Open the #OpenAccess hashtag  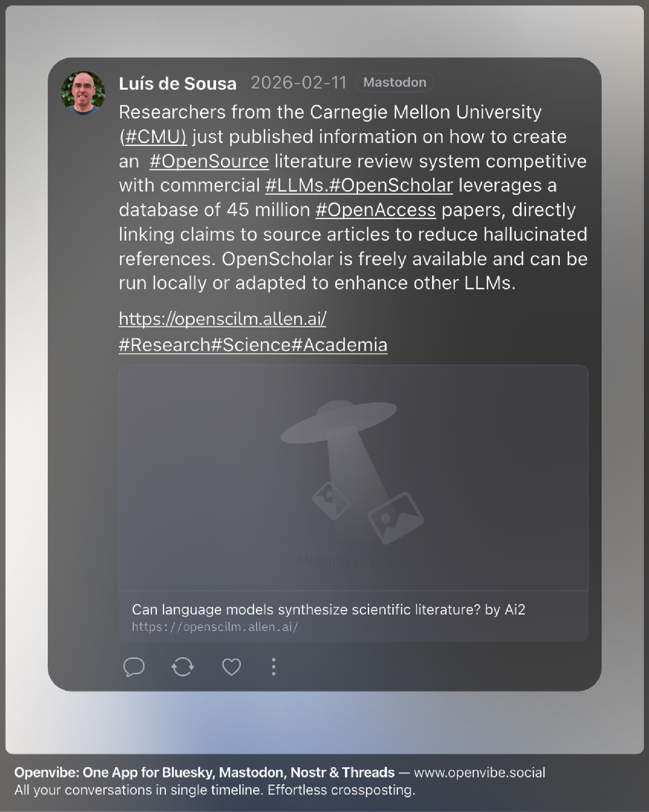tap(375, 210)
